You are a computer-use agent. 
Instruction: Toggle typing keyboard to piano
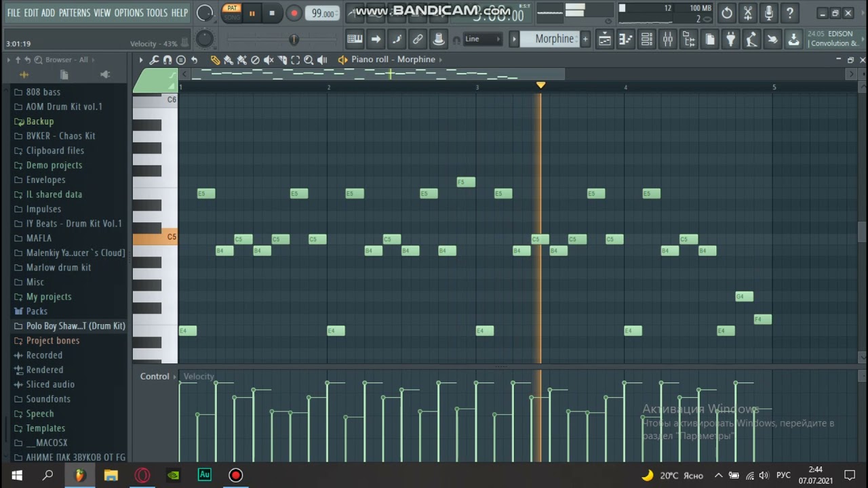(355, 39)
